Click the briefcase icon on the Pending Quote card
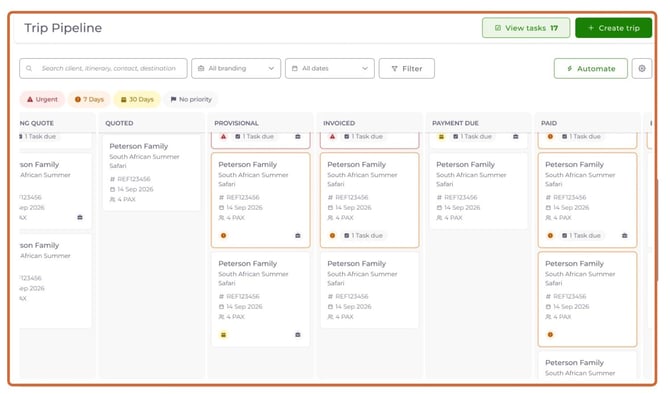Screen dimensions: 670x394 80,217
